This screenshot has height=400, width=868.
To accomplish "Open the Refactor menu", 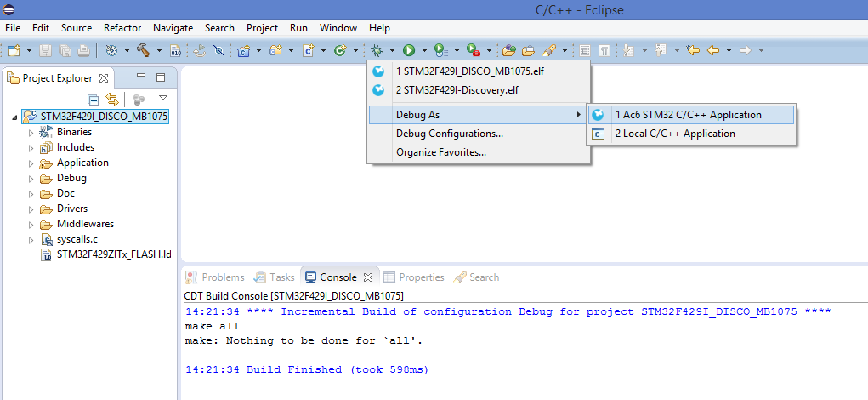I will 122,28.
